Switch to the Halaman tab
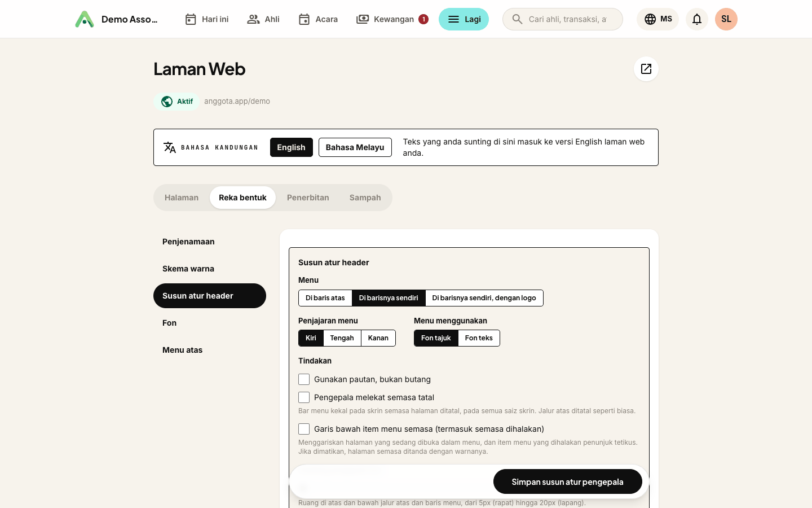This screenshot has width=812, height=508. click(182, 198)
